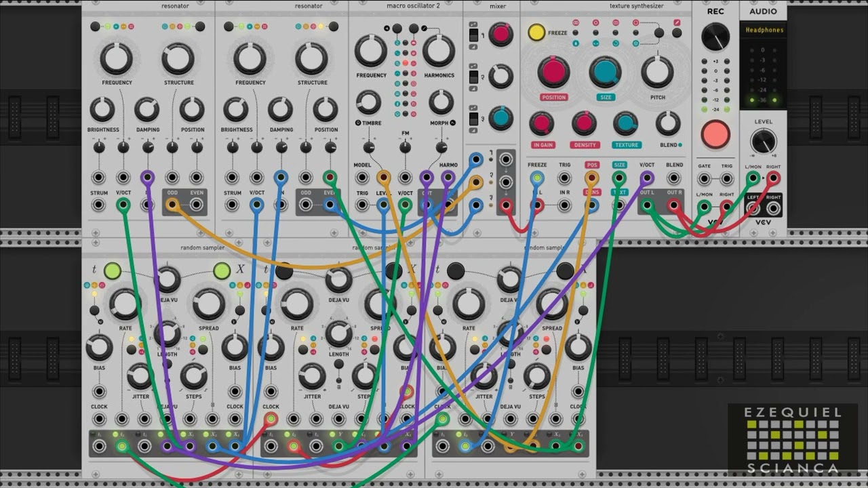Click the second resonator ODD output jack

[306, 205]
